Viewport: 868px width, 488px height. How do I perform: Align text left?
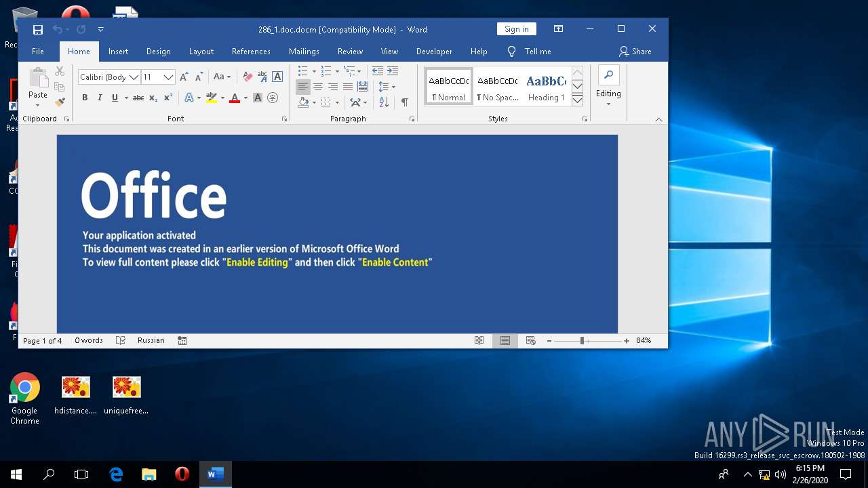pyautogui.click(x=303, y=87)
